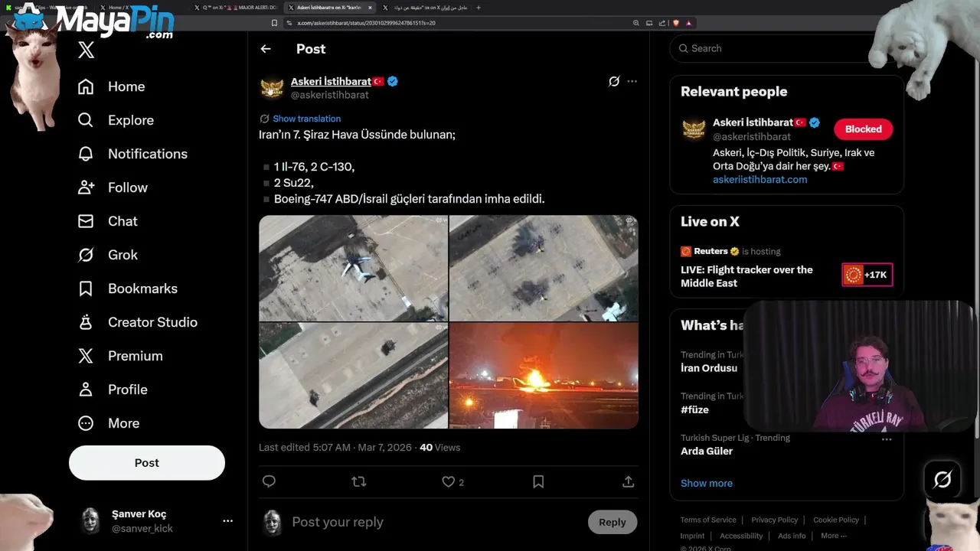Screen dimensions: 980x551
Task: Click the X logo in sidebar
Action: (x=86, y=51)
